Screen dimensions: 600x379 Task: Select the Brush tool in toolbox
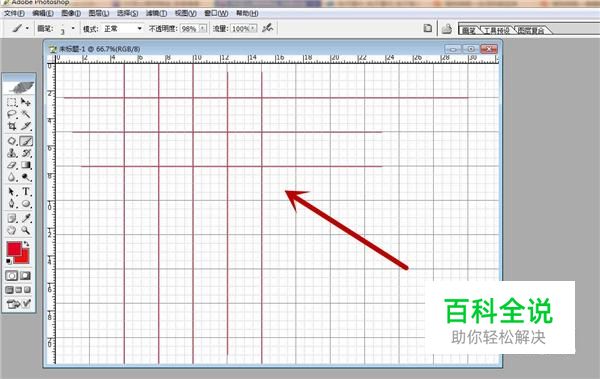point(26,141)
